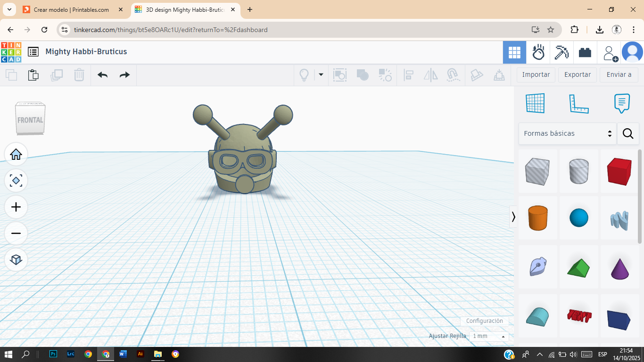Open the Workplane tool
The image size is (644, 362).
pyautogui.click(x=535, y=104)
